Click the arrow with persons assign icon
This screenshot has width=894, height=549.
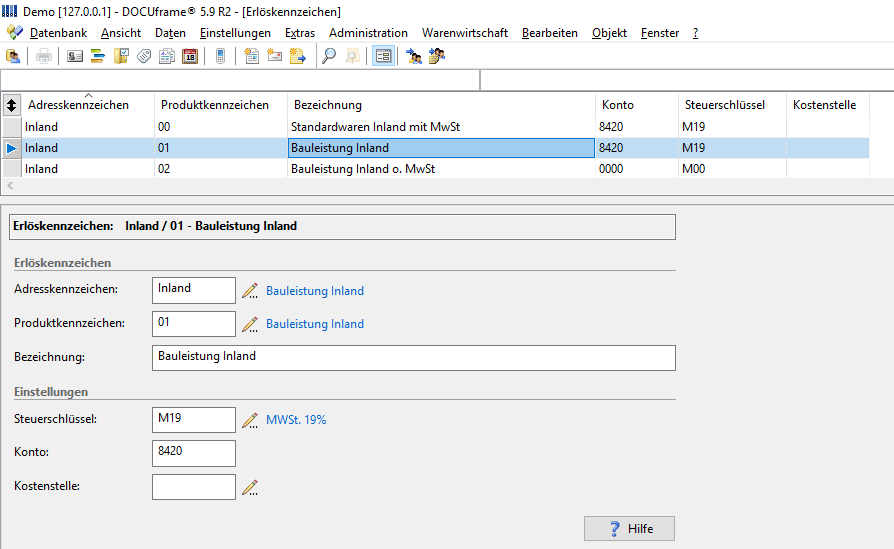point(414,56)
